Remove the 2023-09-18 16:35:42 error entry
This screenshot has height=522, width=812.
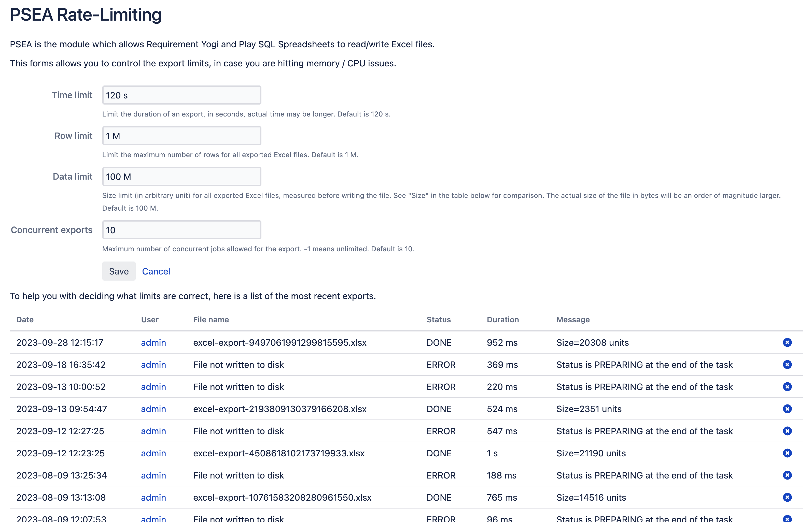[787, 364]
